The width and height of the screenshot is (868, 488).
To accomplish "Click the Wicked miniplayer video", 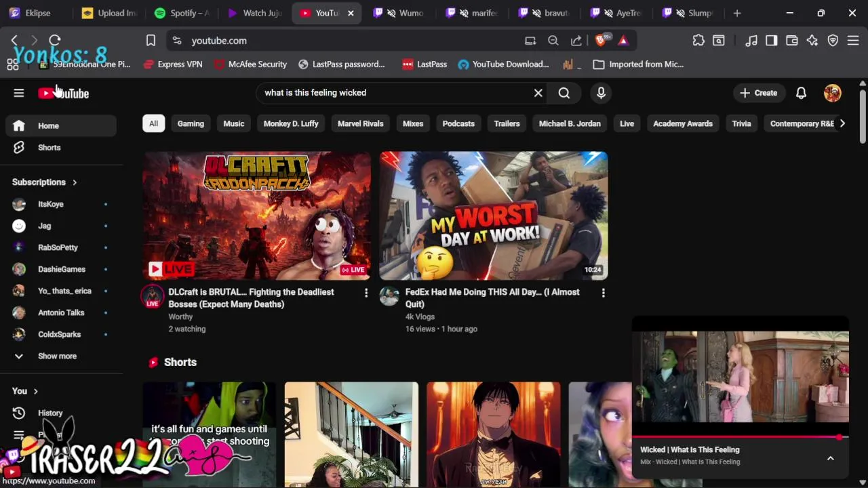I will [741, 376].
